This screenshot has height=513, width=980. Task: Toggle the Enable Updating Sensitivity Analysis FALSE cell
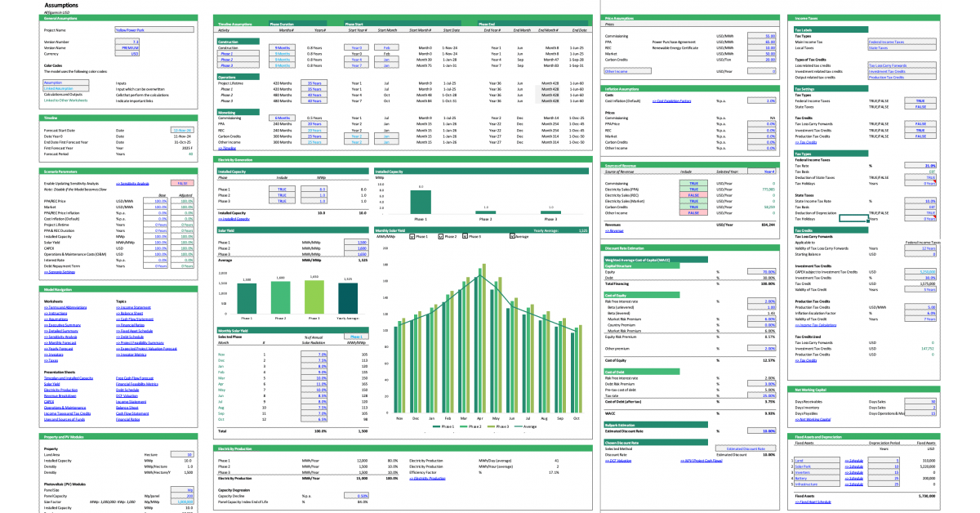(182, 184)
